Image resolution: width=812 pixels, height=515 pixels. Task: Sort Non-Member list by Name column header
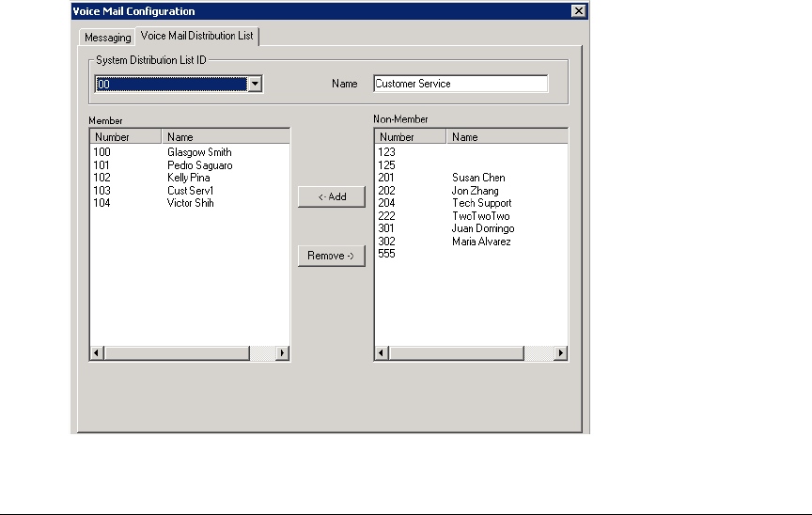(x=507, y=137)
